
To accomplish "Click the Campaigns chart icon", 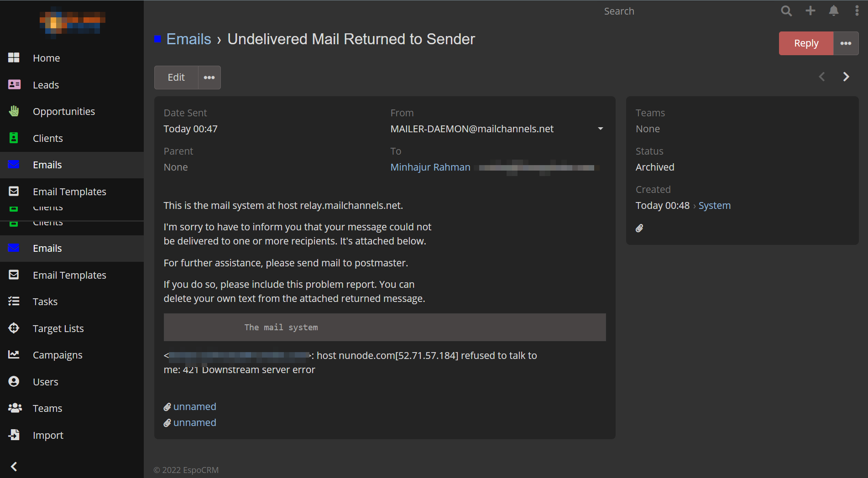I will pos(14,355).
